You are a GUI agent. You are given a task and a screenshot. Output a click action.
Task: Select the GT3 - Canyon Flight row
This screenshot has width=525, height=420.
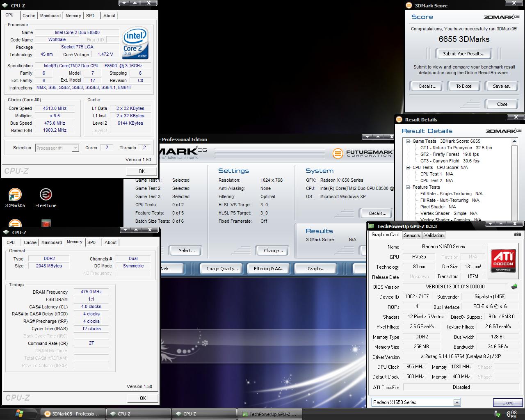tap(450, 161)
